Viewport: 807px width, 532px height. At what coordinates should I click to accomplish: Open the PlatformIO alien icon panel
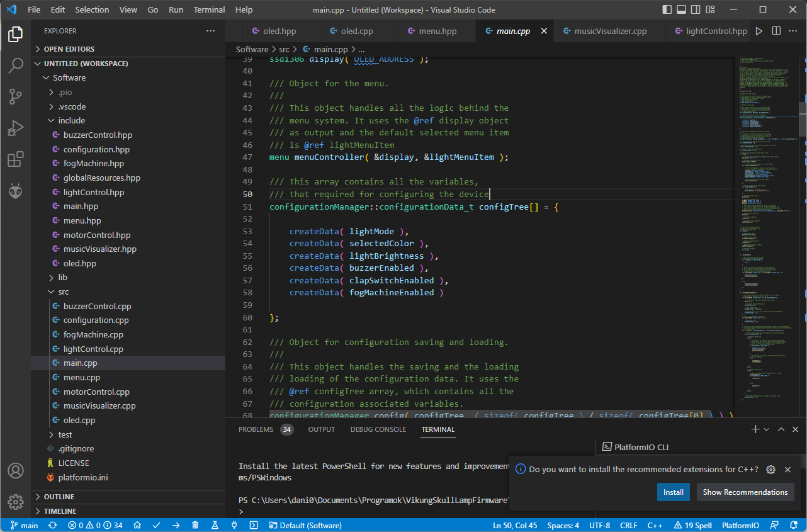(16, 191)
